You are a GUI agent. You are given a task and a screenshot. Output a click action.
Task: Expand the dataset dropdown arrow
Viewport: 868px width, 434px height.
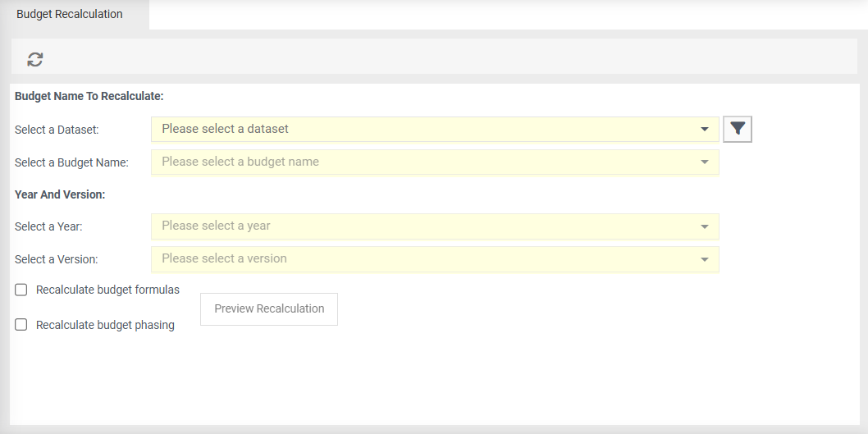[x=705, y=130]
